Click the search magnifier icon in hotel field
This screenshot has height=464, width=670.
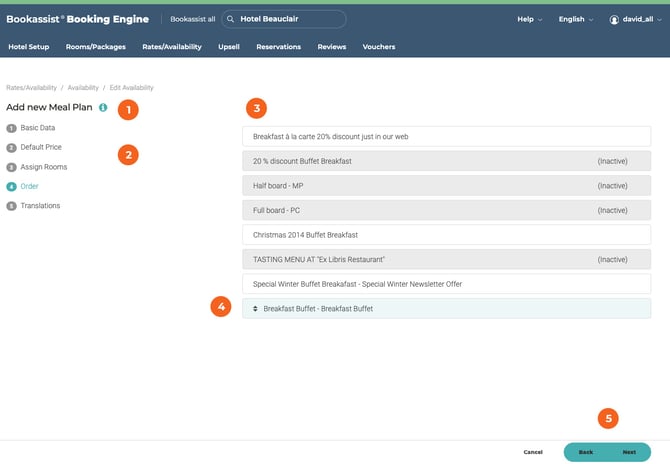tap(230, 19)
